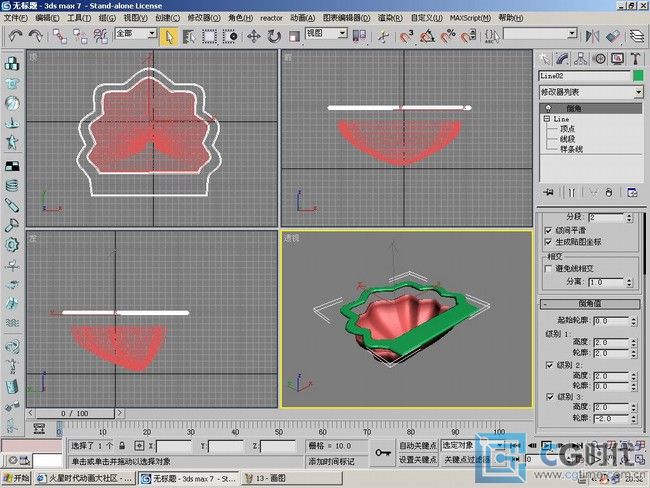Activate the Unlink Selection tool

[80, 36]
